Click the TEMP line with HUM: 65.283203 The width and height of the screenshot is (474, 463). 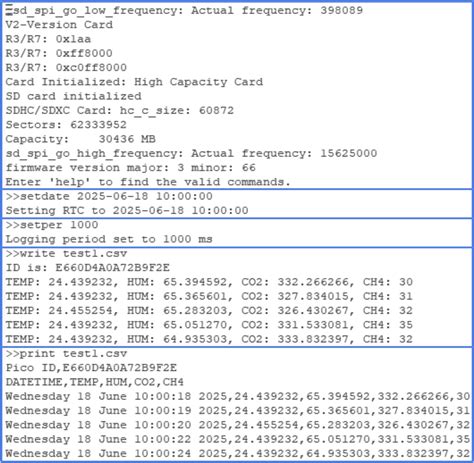pos(209,311)
